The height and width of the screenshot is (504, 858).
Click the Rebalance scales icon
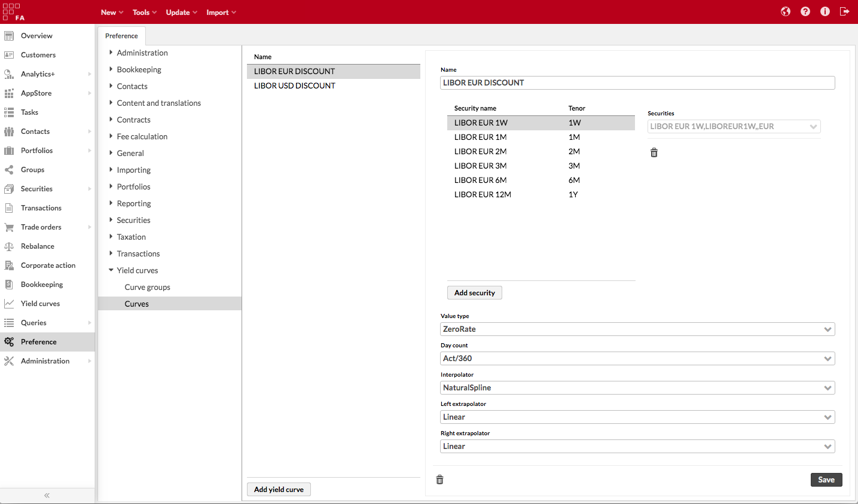coord(9,246)
